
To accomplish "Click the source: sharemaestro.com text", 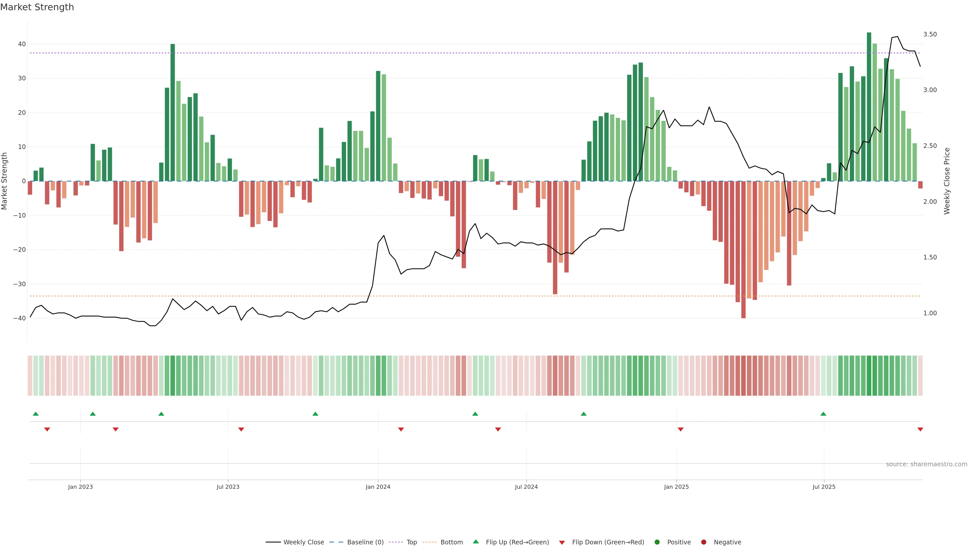I will pyautogui.click(x=926, y=464).
